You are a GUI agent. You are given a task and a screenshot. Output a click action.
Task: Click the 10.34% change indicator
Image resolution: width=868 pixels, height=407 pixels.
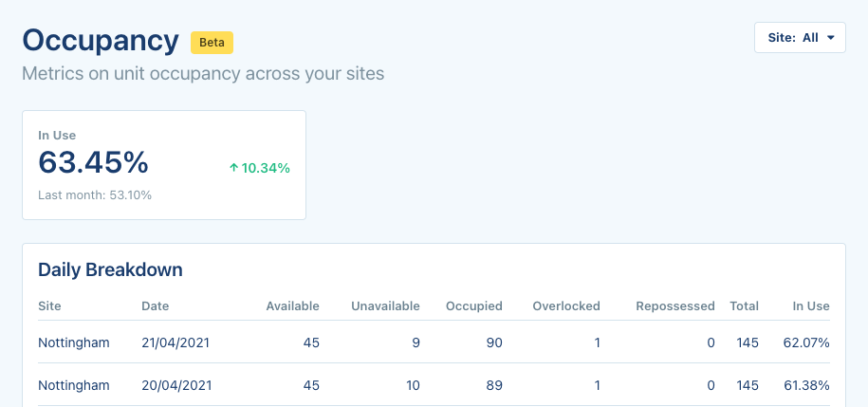266,168
